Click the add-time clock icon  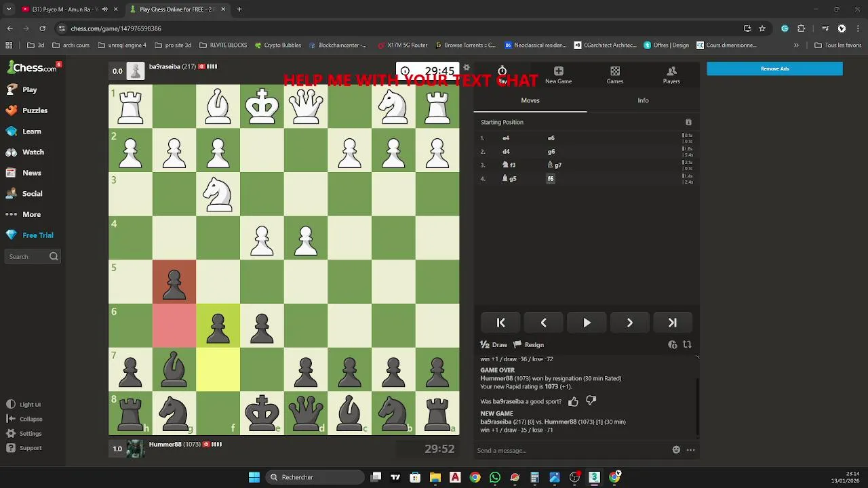(673, 344)
